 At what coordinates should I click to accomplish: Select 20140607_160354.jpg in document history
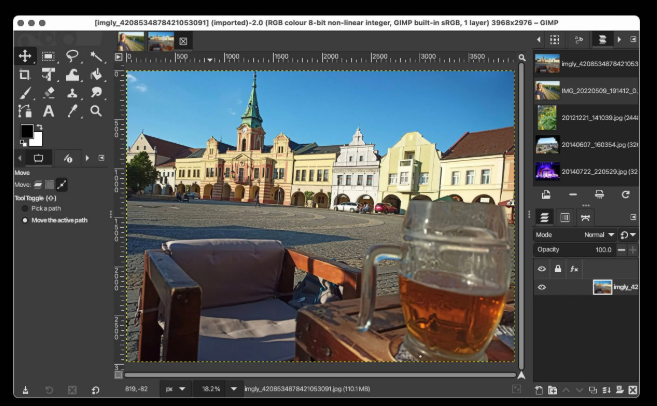pyautogui.click(x=586, y=145)
